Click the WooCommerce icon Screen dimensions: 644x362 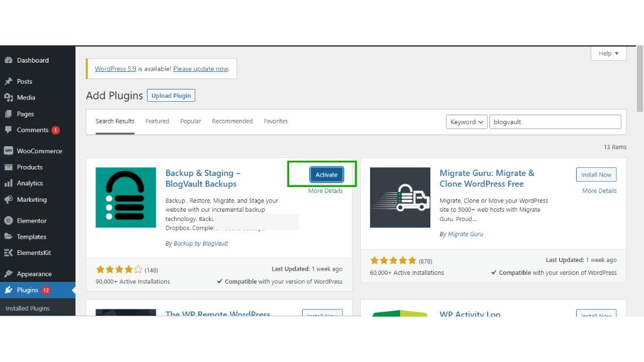[x=8, y=151]
